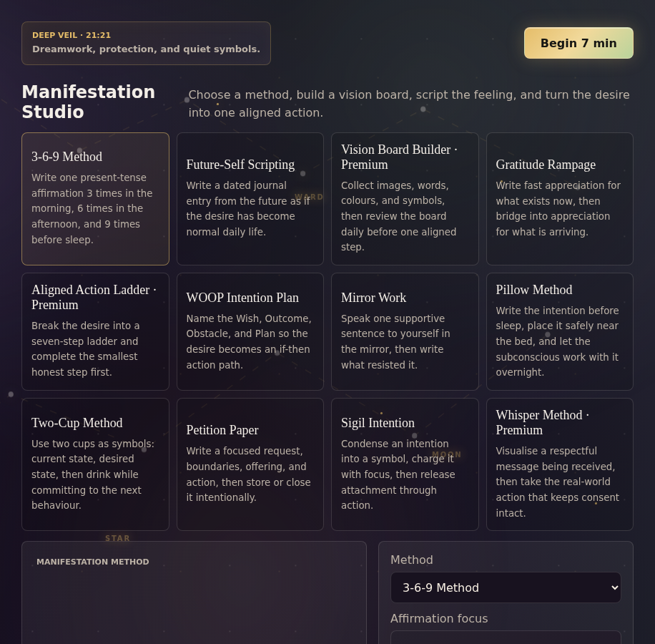Pick the Gratitude Rampage card
Image resolution: width=655 pixels, height=644 pixels.
point(560,199)
